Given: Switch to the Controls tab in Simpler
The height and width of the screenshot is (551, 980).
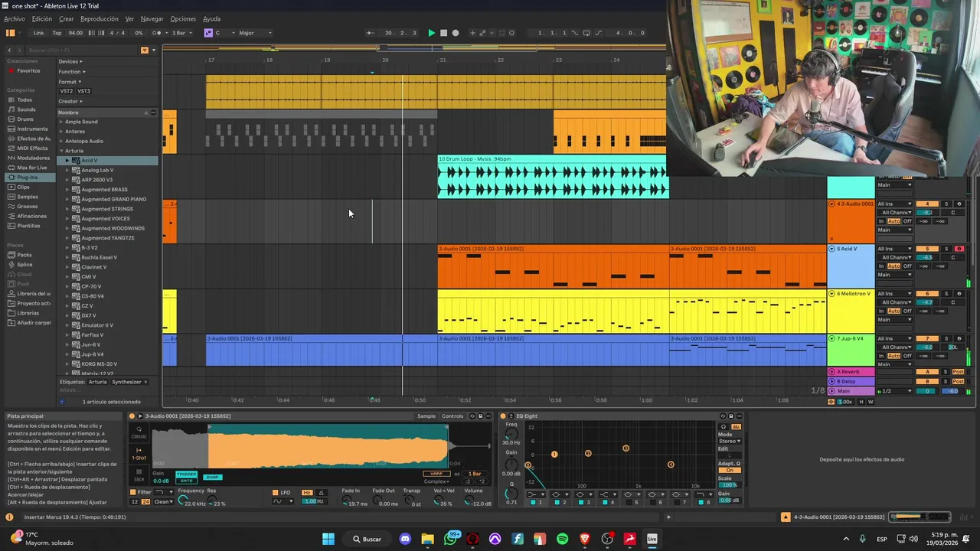Looking at the screenshot, I should 452,416.
